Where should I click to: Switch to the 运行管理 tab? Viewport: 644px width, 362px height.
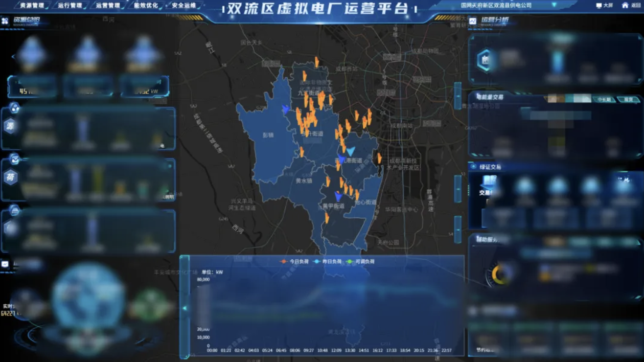[x=70, y=6]
